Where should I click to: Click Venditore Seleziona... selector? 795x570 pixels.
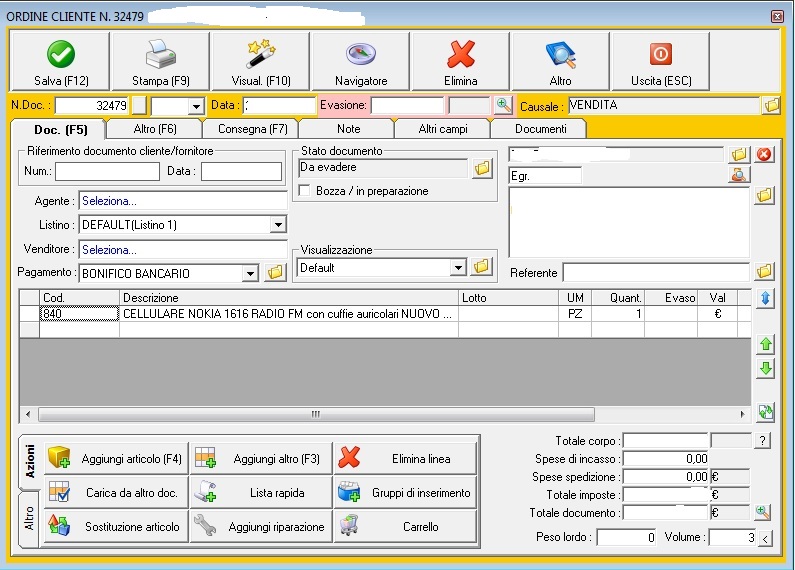(183, 250)
